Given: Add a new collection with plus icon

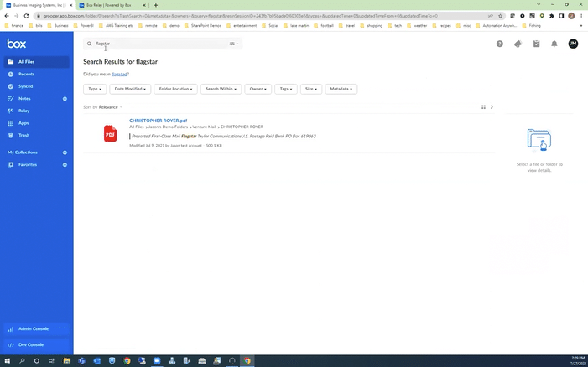Looking at the screenshot, I should [x=65, y=152].
